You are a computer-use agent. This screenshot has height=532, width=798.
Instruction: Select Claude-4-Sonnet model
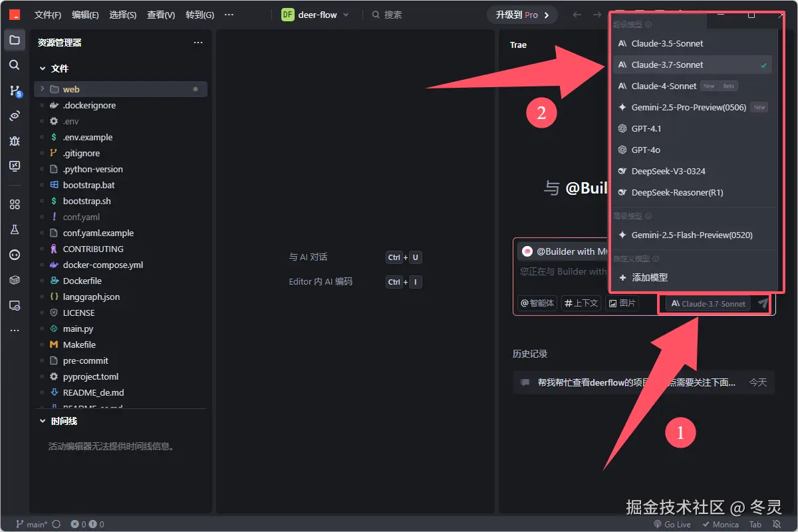point(692,86)
